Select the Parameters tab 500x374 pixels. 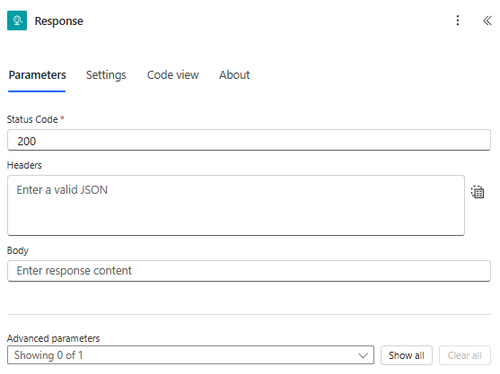[x=37, y=75]
